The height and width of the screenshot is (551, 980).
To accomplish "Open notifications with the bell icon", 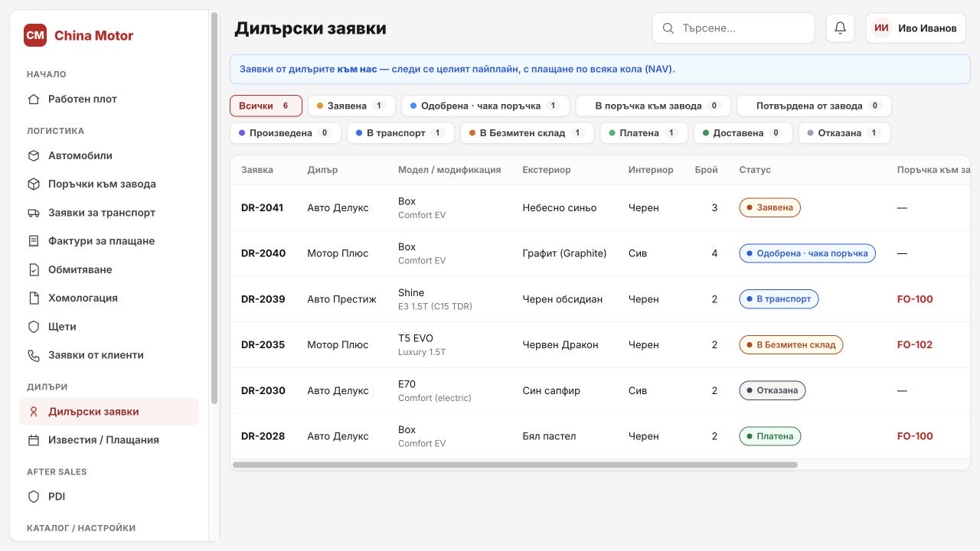I will click(x=840, y=28).
